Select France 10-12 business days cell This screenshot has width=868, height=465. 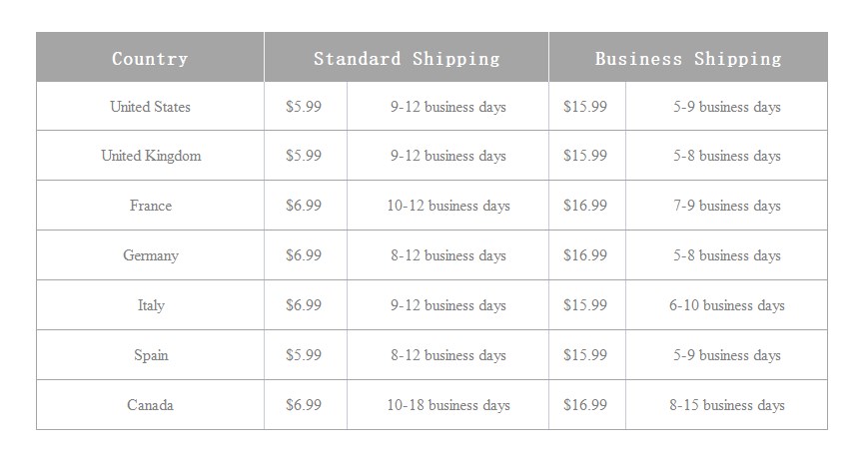tap(447, 206)
